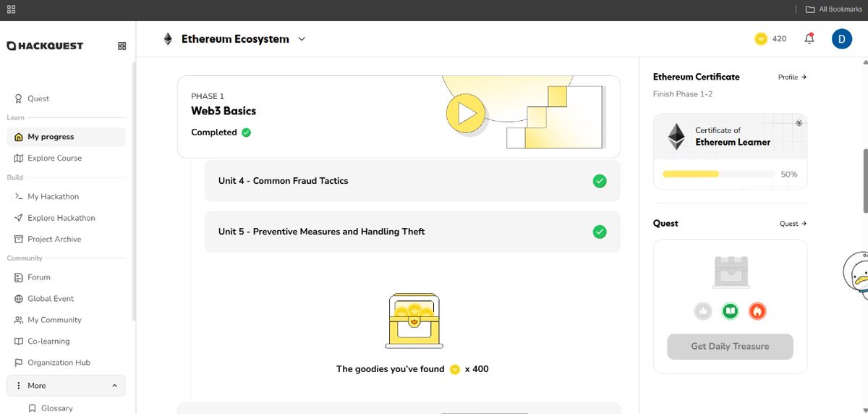The image size is (868, 414).
Task: Click My Community people icon
Action: [20, 320]
